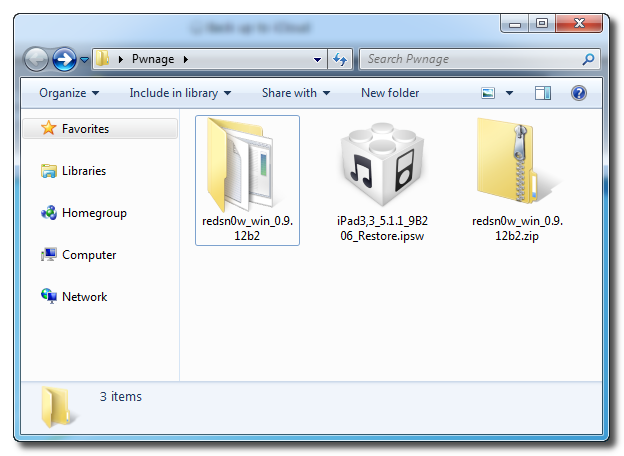Open the Share with menu
Viewport: 624px width, 456px height.
coord(296,93)
